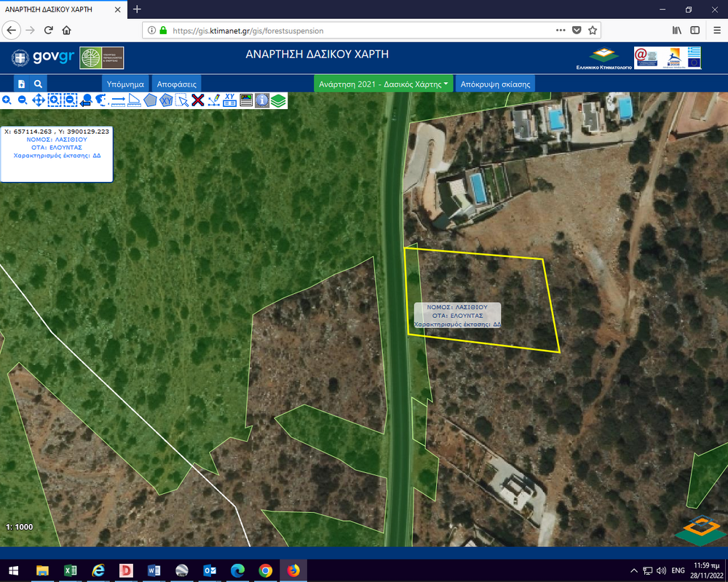The image size is (728, 582).
Task: Open the XY coordinates locator tool
Action: (x=229, y=100)
